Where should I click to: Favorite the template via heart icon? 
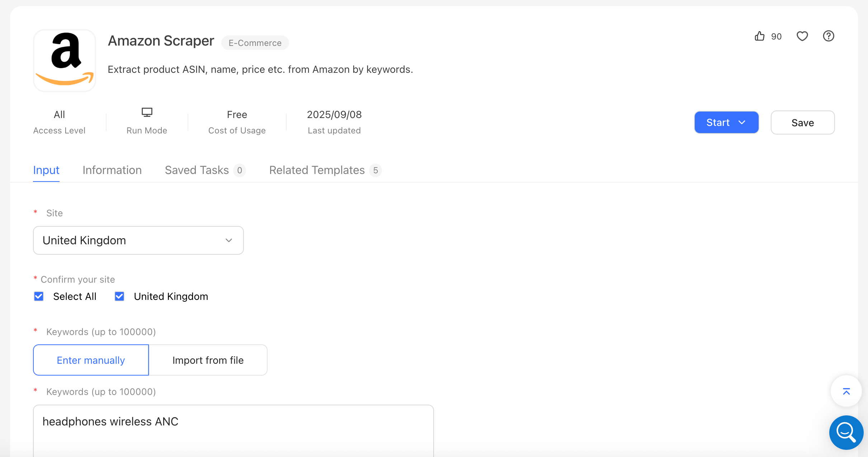802,36
